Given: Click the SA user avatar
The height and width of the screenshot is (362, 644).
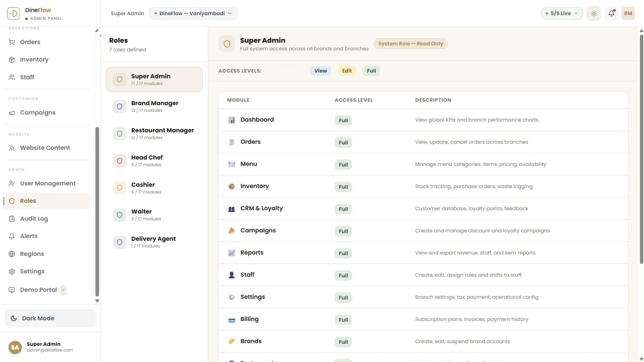Looking at the screenshot, I should pyautogui.click(x=15, y=347).
